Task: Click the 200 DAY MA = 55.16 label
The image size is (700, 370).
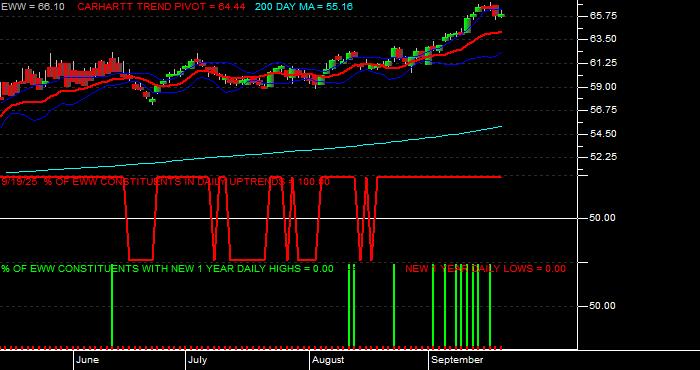Action: tap(304, 7)
